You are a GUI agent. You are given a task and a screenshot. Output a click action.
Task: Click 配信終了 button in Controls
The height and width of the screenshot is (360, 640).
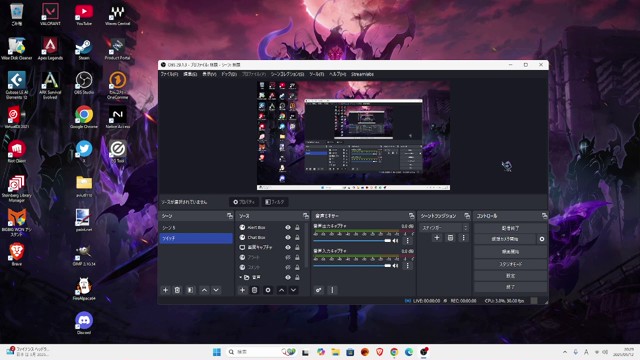click(510, 228)
